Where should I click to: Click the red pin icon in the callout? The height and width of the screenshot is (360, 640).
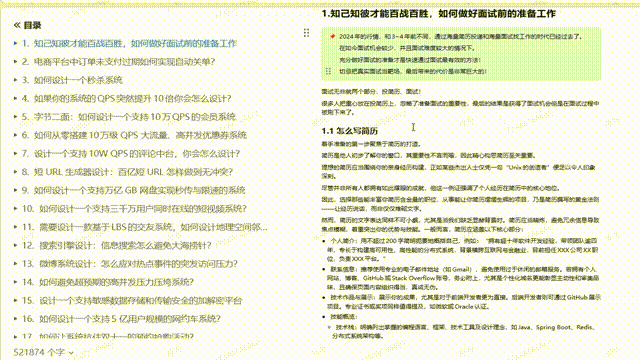pyautogui.click(x=333, y=36)
